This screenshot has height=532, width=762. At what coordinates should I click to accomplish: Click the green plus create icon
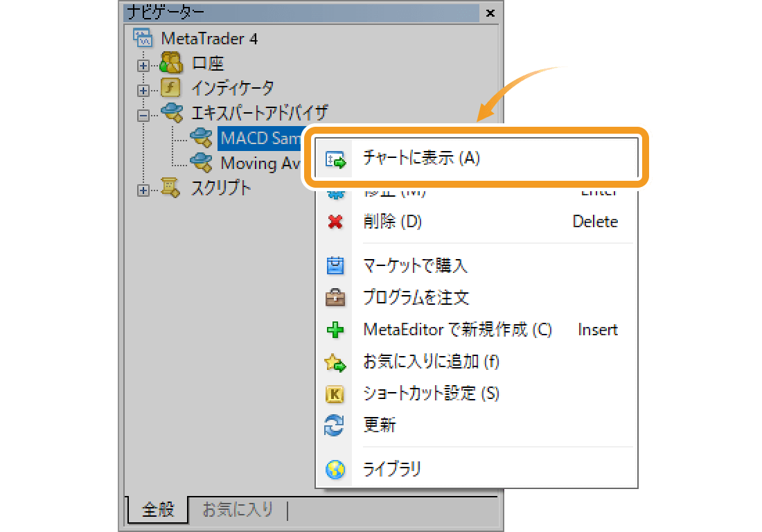[x=335, y=330]
